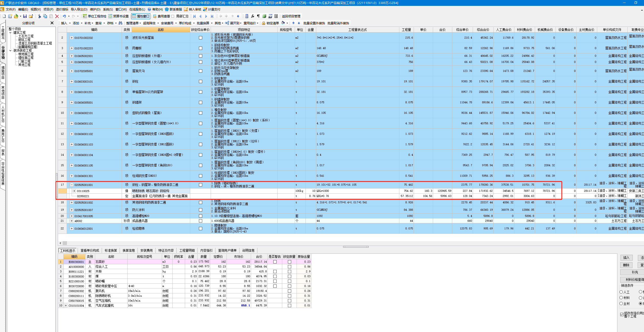This screenshot has width=644, height=332.
Task: Check lock price box for 钢柱 row
Action: coord(200,81)
